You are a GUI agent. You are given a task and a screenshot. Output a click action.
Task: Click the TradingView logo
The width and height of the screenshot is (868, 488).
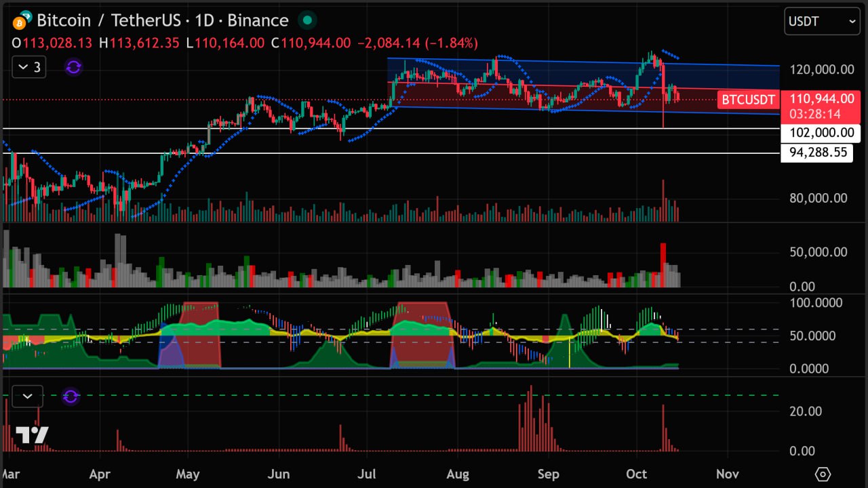[32, 434]
